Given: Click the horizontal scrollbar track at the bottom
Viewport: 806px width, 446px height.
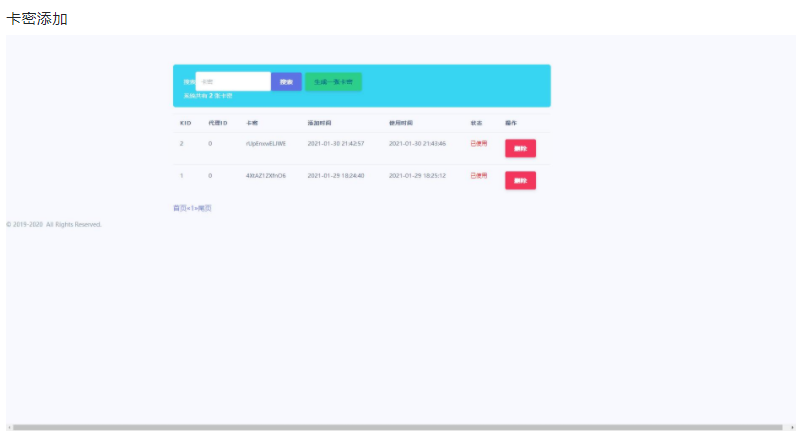Looking at the screenshot, I should click(400, 427).
